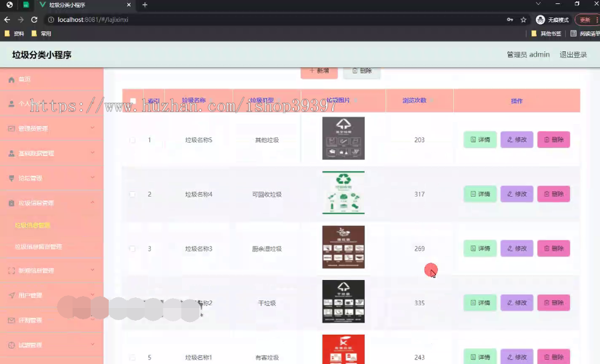
Task: Click the address bar URL localhost:8081
Action: [93, 19]
